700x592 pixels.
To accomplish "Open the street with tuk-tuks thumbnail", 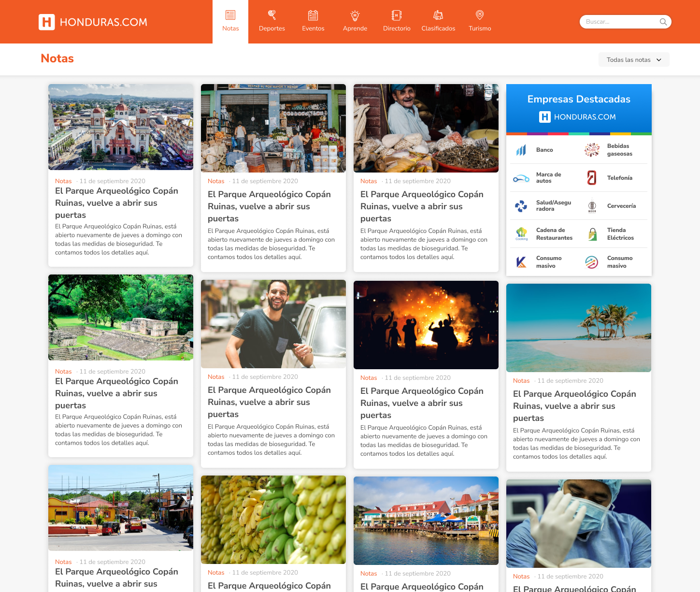I will click(121, 508).
